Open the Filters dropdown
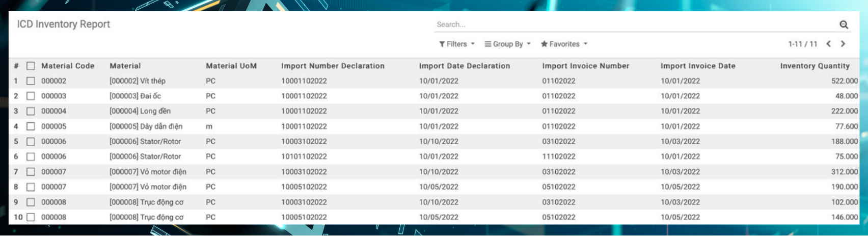The image size is (868, 236). [x=456, y=44]
